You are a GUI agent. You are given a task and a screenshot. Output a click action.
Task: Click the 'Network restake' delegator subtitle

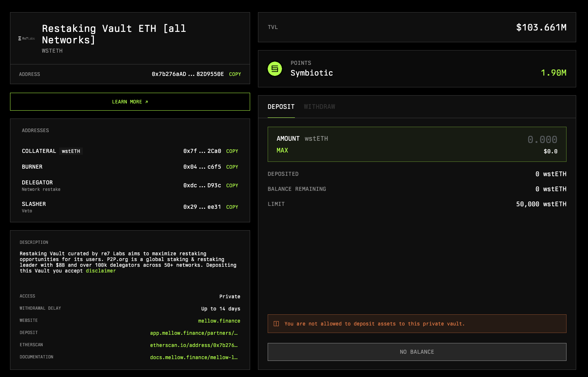[41, 189]
